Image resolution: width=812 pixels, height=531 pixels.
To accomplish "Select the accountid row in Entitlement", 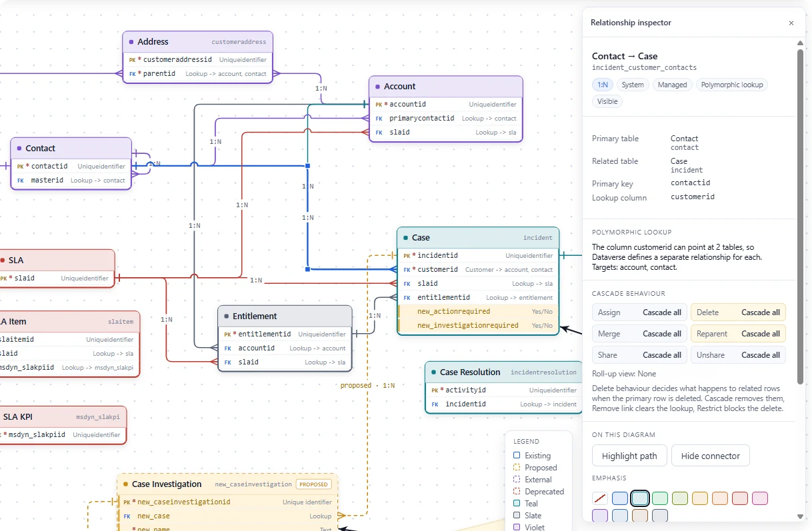I will pyautogui.click(x=285, y=348).
